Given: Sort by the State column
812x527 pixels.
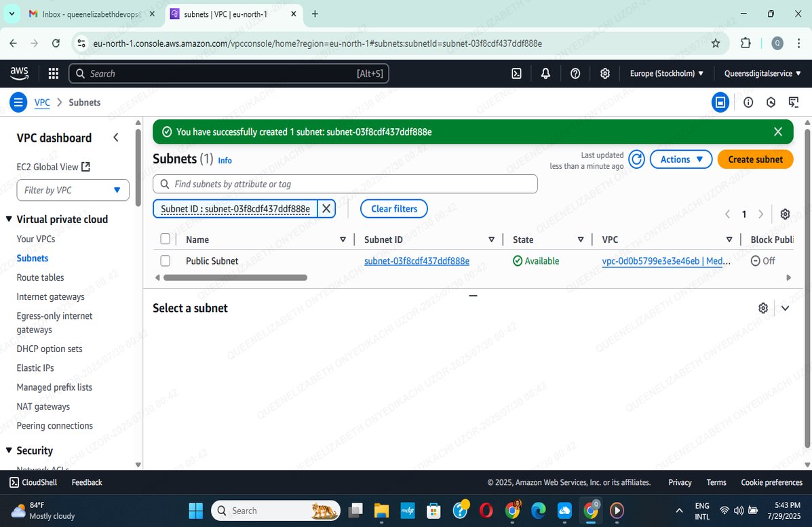Looking at the screenshot, I should (x=581, y=239).
